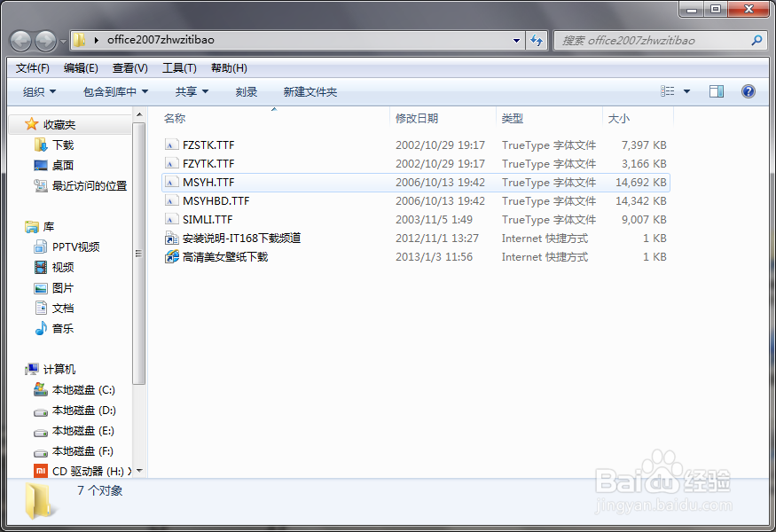
Task: Open more view options dropdown arrow
Action: (686, 91)
